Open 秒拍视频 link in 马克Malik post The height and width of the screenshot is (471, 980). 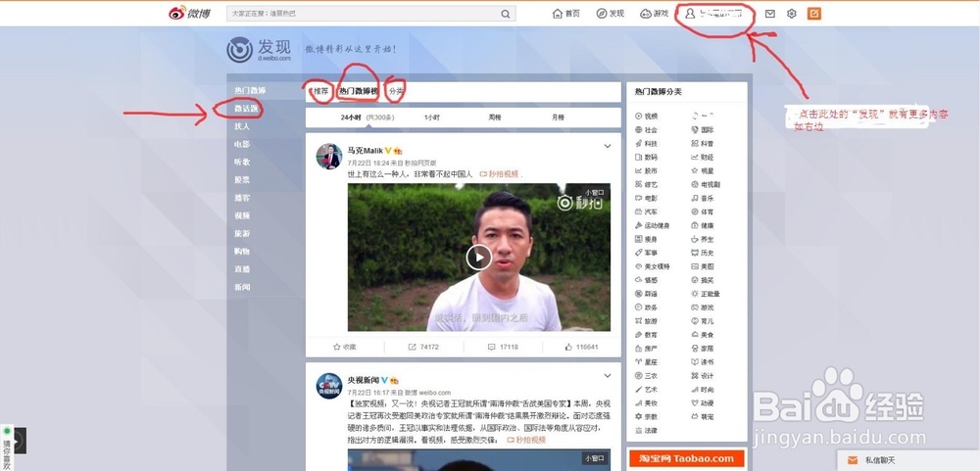point(500,174)
